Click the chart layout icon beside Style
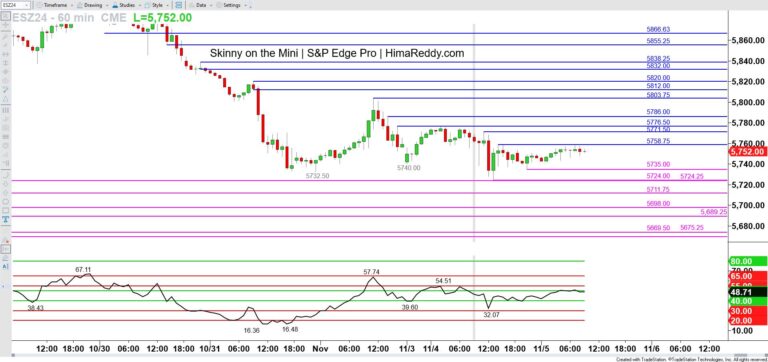 tap(179, 5)
